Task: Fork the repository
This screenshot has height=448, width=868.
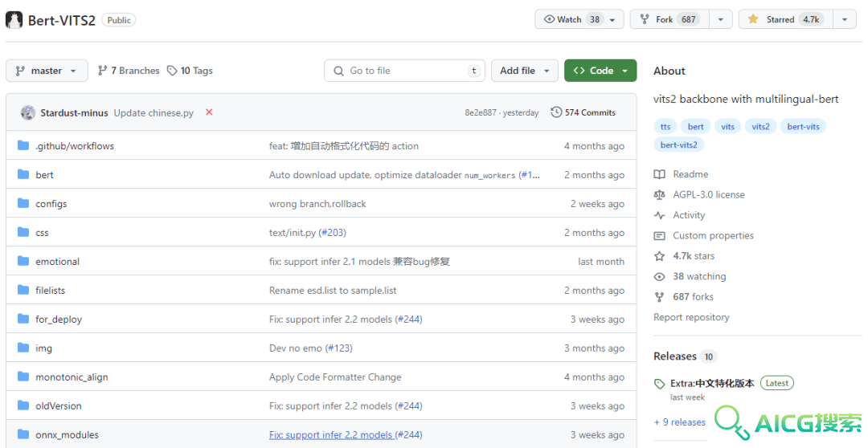Action: (x=669, y=19)
